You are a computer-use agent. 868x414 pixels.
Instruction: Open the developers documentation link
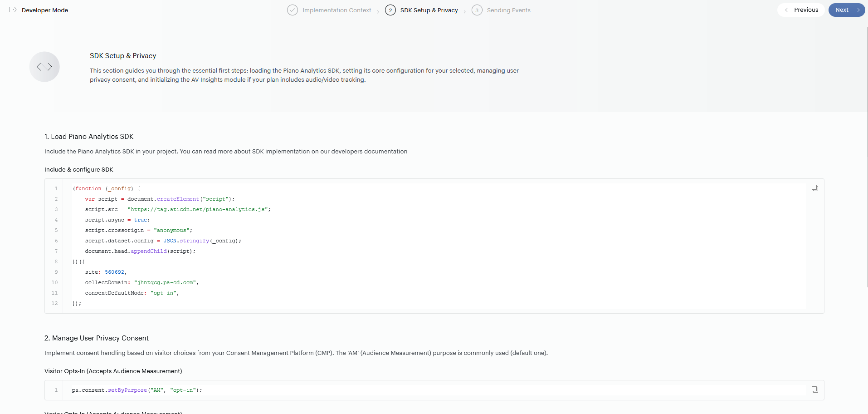pos(369,152)
